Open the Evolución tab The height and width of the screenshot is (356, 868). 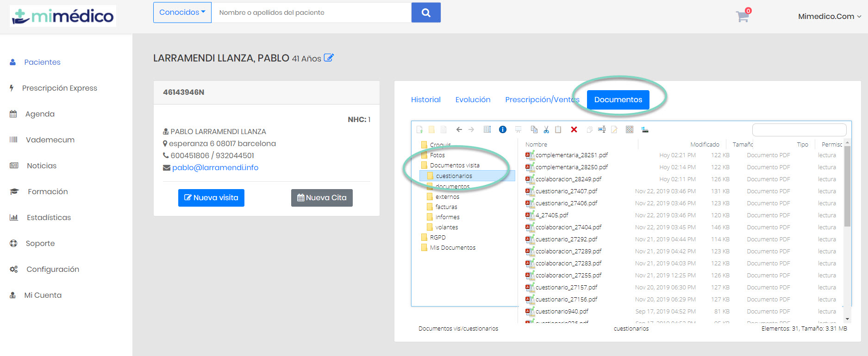coord(473,100)
